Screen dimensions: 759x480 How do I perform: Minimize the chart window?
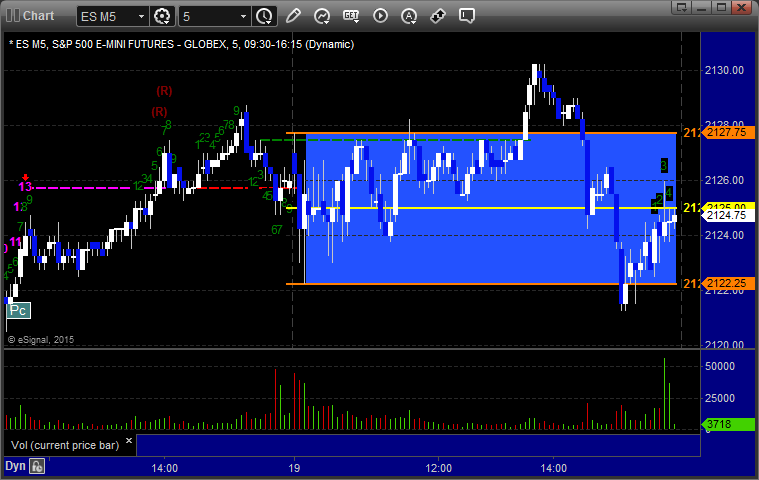pyautogui.click(x=701, y=8)
